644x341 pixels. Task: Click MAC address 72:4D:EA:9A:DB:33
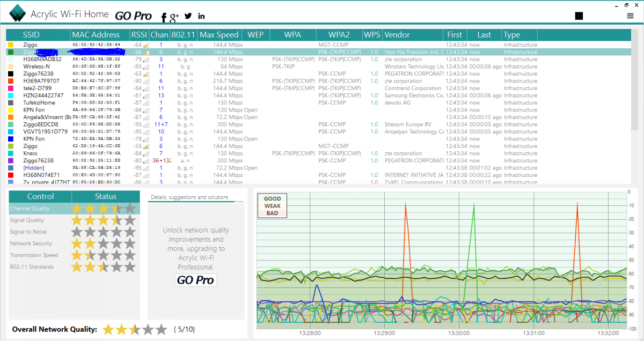[97, 139]
